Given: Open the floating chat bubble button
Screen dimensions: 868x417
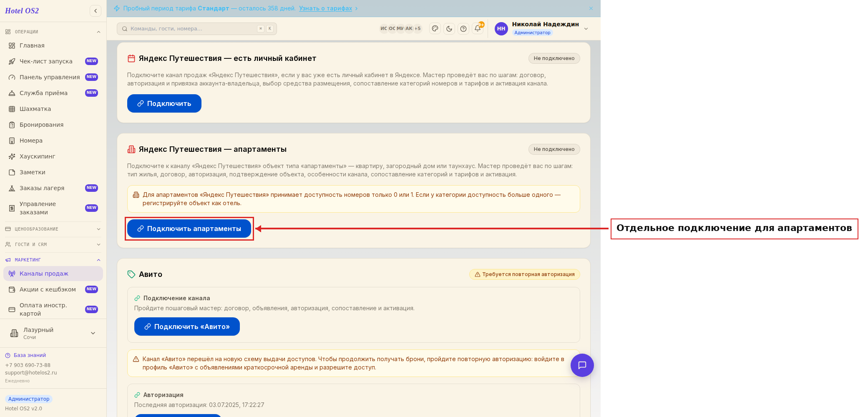Looking at the screenshot, I should (582, 365).
